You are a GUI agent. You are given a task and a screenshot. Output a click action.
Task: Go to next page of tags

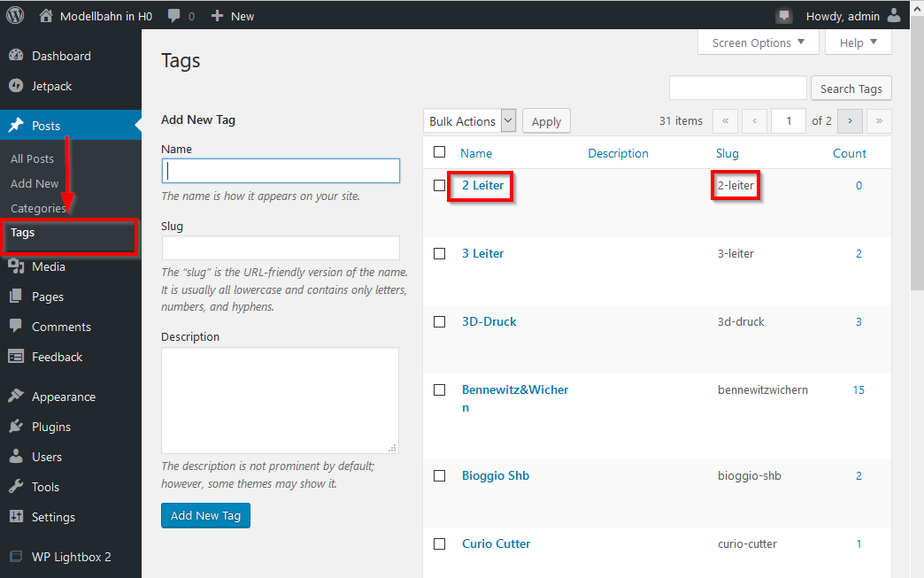850,120
